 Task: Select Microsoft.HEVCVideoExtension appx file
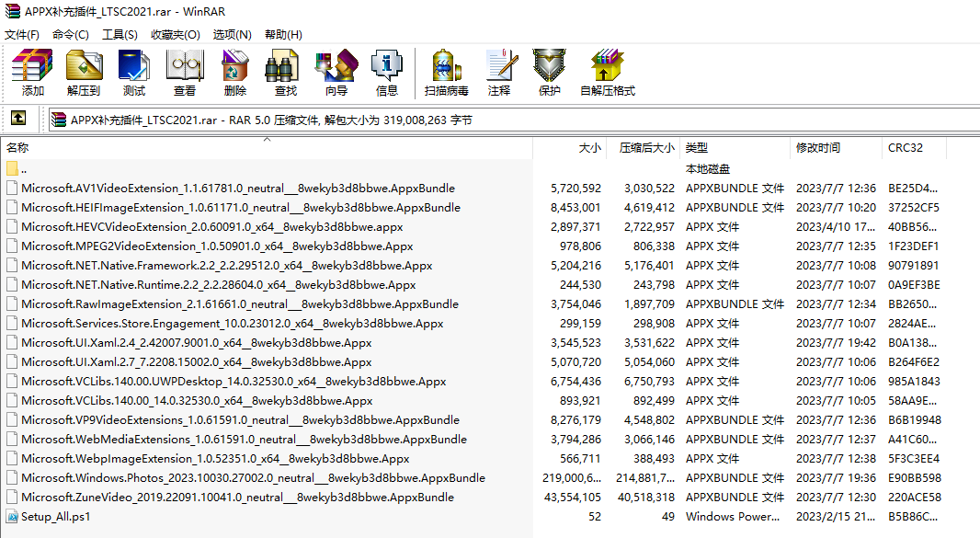tap(211, 227)
